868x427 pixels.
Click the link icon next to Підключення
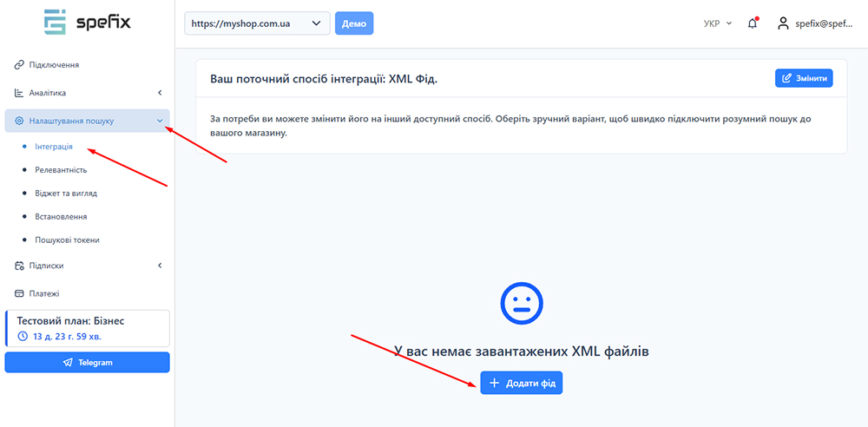[x=18, y=65]
